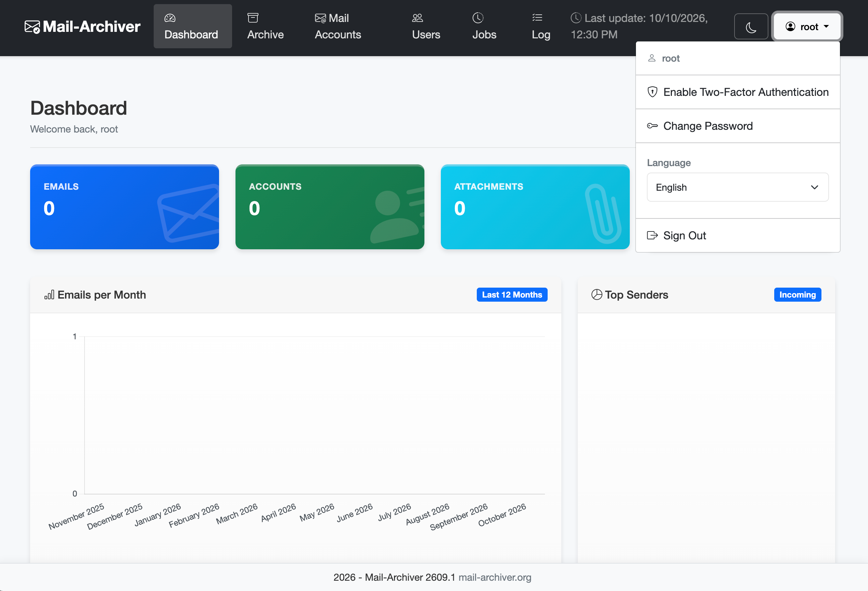This screenshot has width=868, height=591.
Task: Click the Attachments count card
Action: coord(535,206)
